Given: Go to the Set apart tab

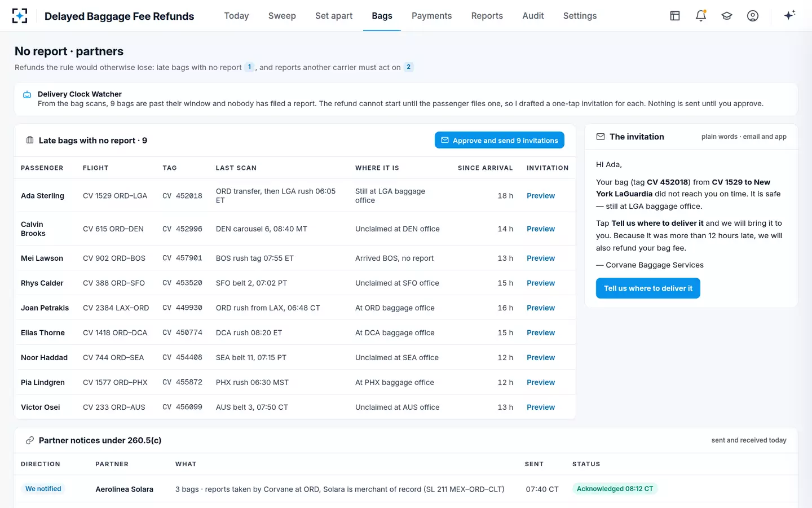Looking at the screenshot, I should point(334,16).
